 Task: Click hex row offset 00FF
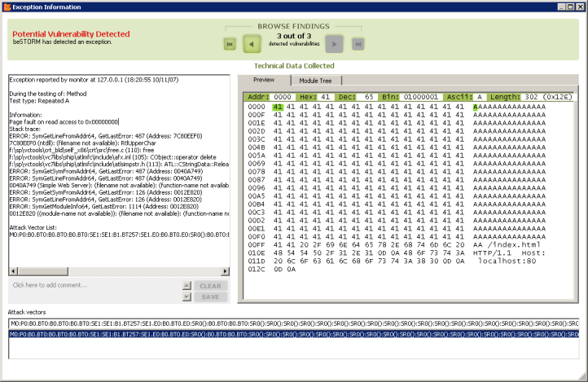[257, 245]
